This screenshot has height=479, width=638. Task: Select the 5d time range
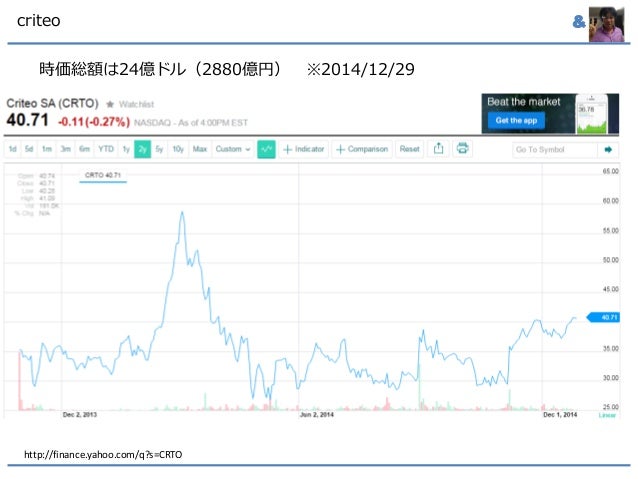(28, 149)
